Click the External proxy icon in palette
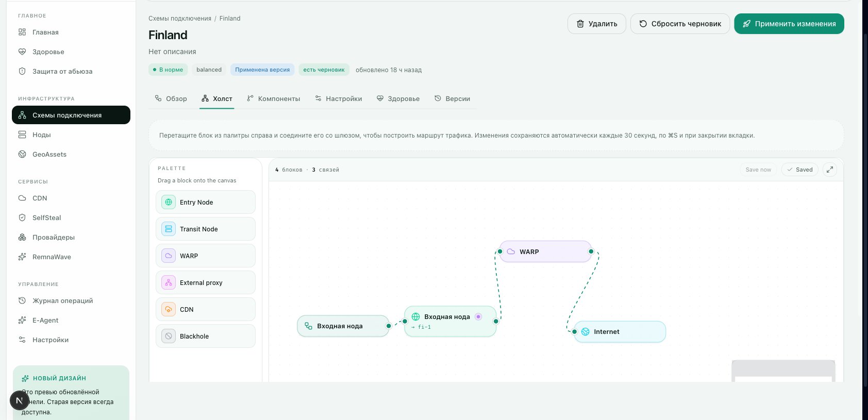868x420 pixels. click(x=169, y=282)
